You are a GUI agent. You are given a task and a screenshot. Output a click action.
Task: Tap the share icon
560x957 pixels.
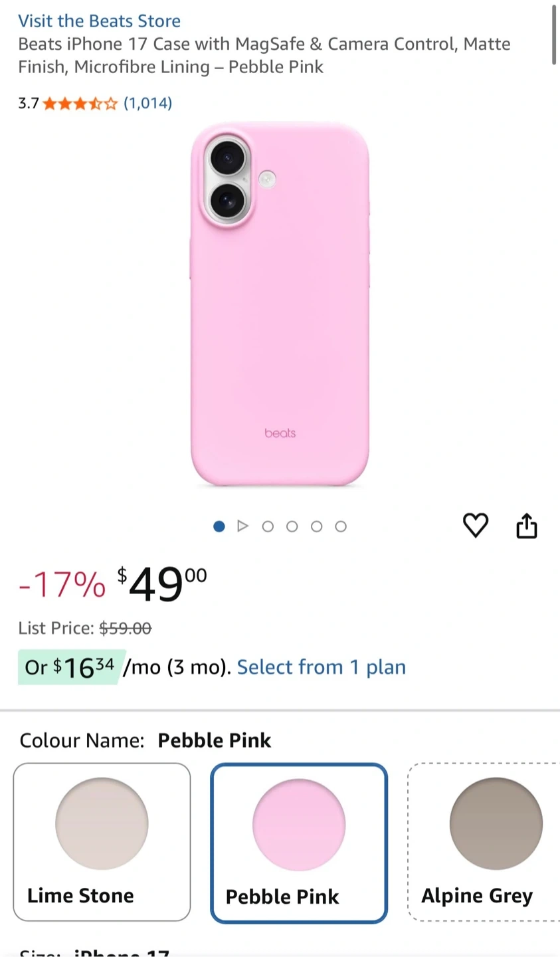[526, 526]
